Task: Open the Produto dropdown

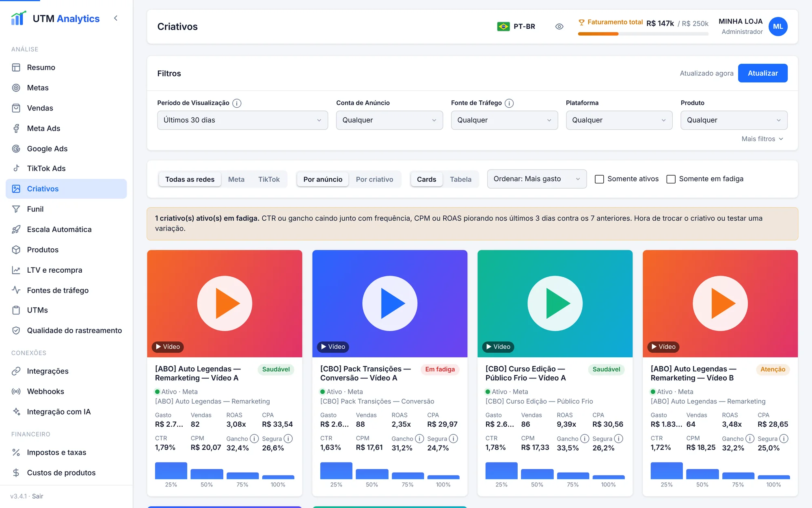Action: [734, 120]
